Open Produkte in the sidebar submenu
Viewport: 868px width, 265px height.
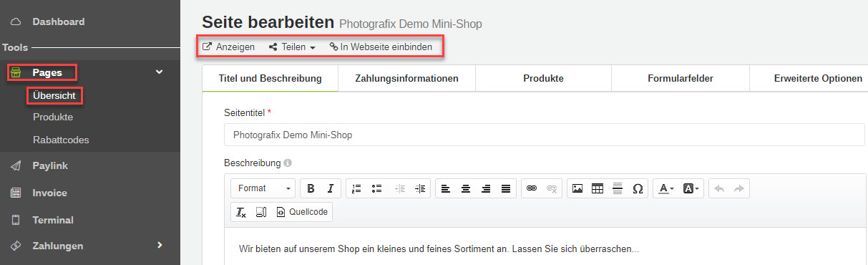pos(53,117)
